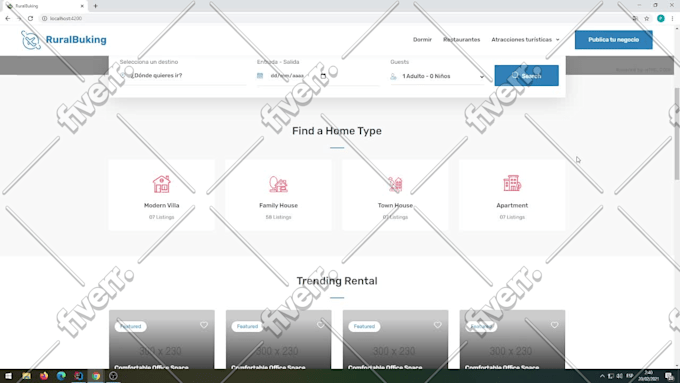
Task: Open a new browser tab
Action: click(95, 6)
